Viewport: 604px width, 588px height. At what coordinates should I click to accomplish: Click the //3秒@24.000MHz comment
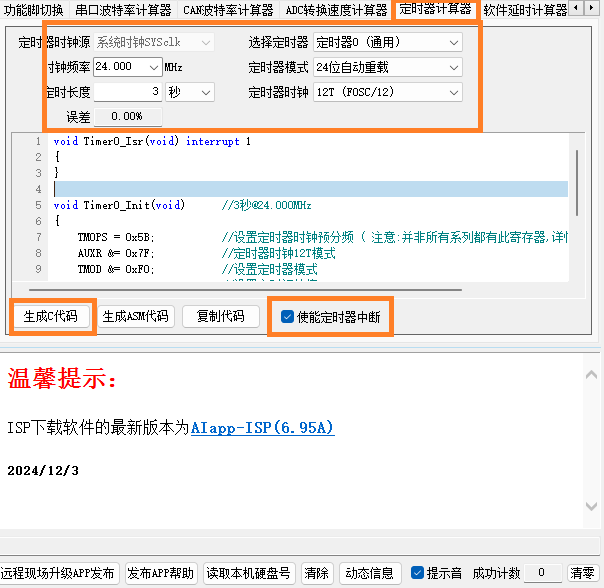pos(266,205)
